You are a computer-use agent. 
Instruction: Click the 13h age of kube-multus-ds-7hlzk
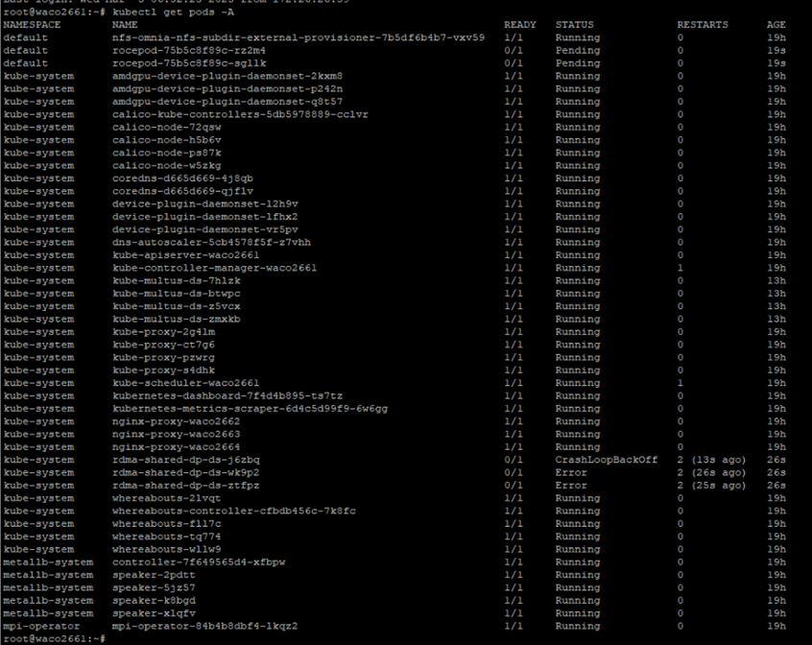click(x=776, y=280)
